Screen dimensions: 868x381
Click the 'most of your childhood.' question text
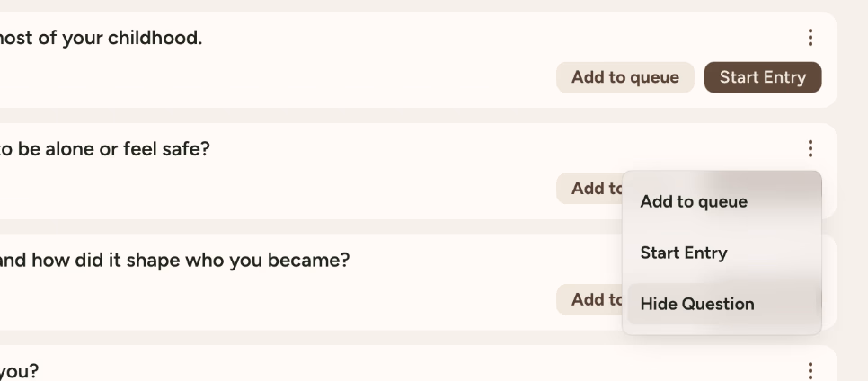(99, 39)
